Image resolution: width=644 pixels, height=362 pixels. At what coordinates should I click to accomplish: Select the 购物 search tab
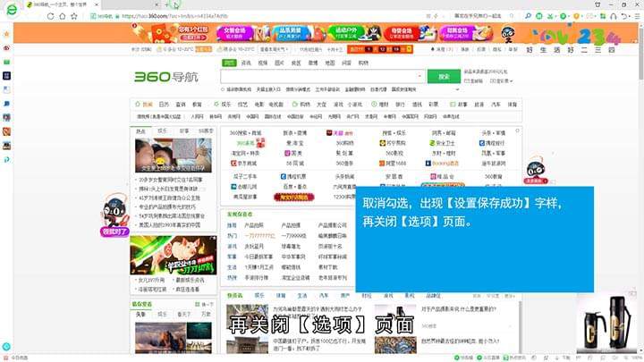[363, 63]
